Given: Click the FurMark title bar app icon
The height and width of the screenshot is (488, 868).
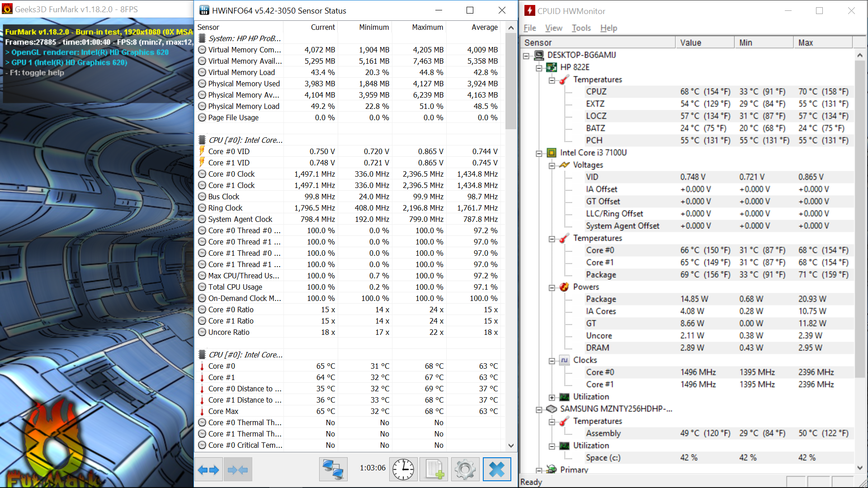Looking at the screenshot, I should 7,9.
